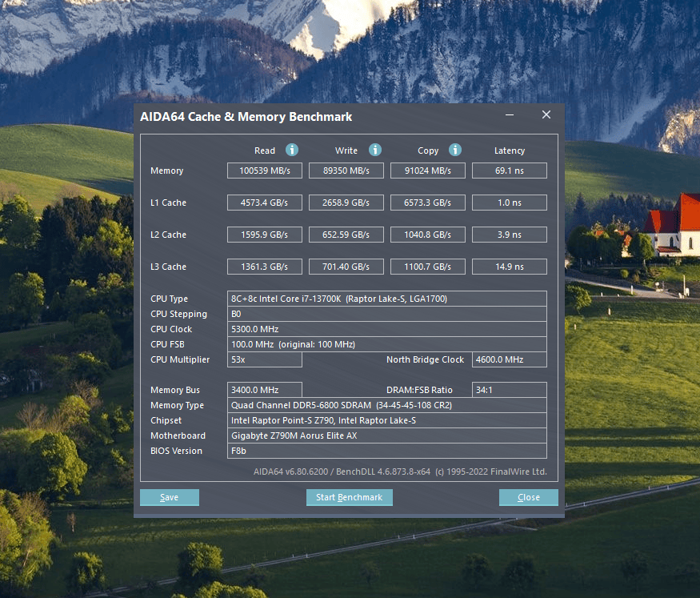Click the info icon next to Copy
This screenshot has width=700, height=598.
click(x=455, y=150)
